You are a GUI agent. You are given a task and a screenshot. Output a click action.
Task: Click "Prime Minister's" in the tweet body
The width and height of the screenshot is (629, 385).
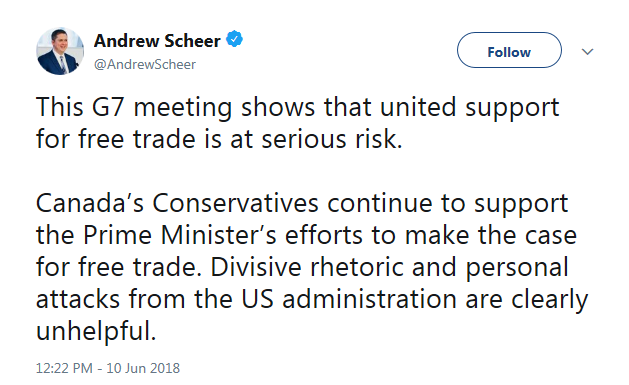pos(180,235)
